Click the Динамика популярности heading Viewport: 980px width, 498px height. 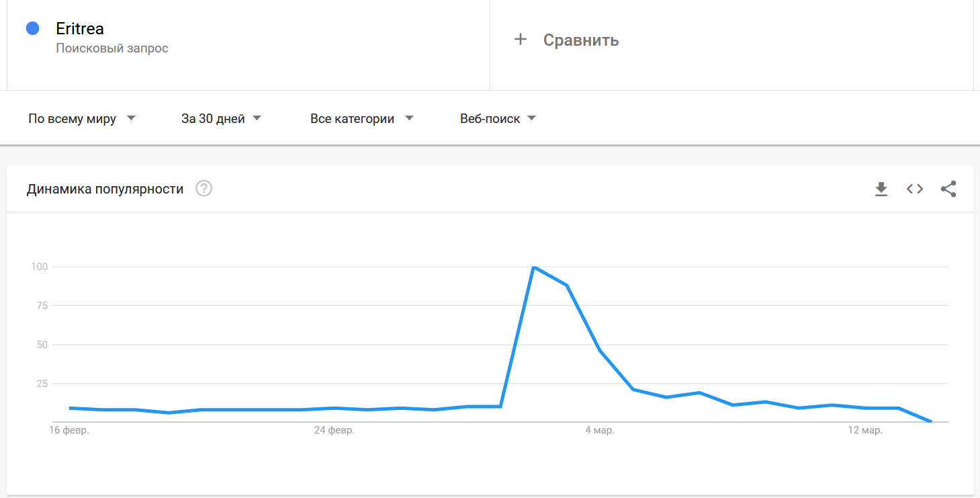point(105,189)
